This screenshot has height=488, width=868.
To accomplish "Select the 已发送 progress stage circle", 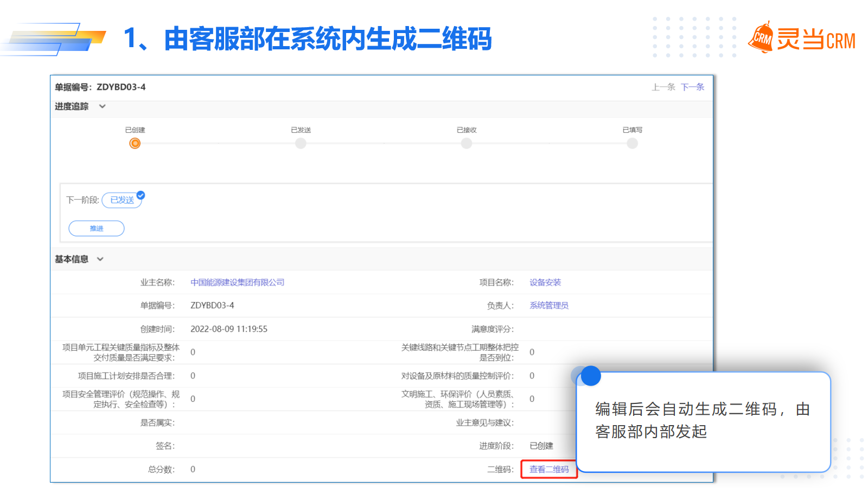I will coord(301,143).
